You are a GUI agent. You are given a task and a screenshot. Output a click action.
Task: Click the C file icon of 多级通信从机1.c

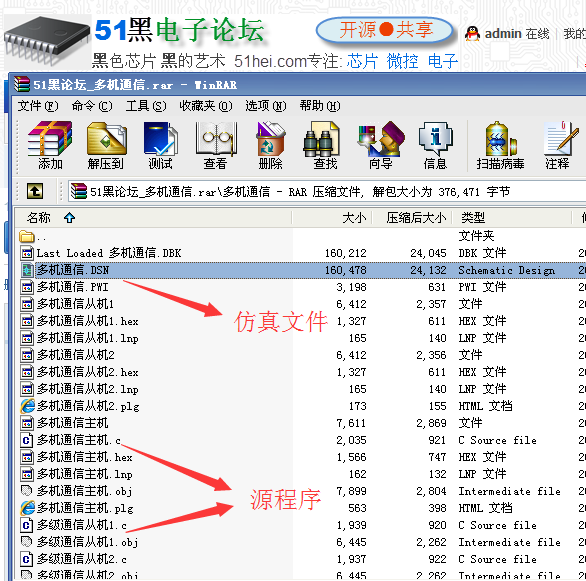click(x=27, y=525)
